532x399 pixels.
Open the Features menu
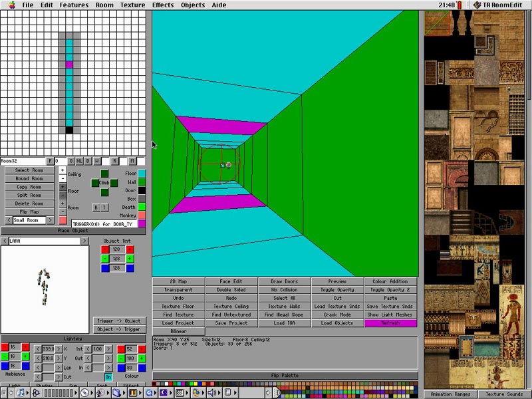pos(74,5)
